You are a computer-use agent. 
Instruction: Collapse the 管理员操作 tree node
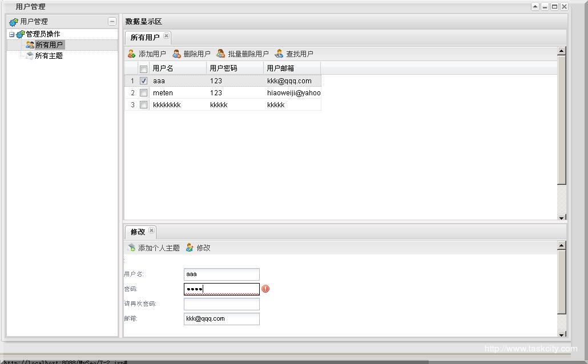(11, 34)
